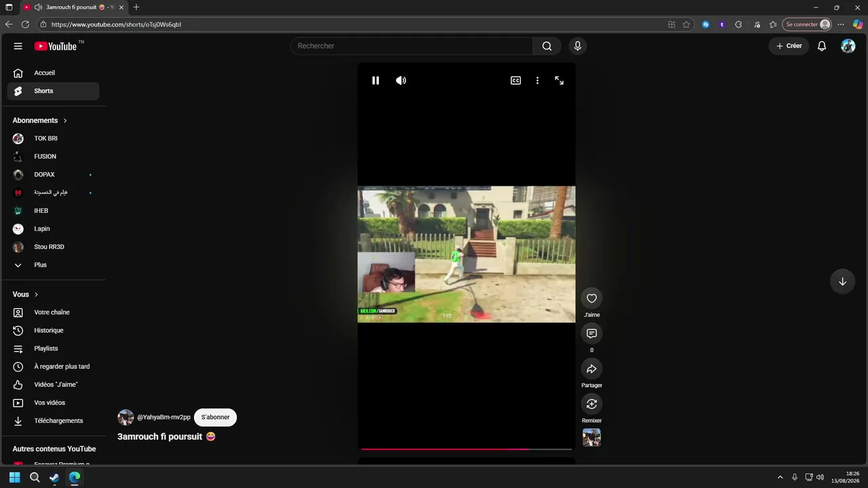Start voice search with the microphone
Viewport: 868px width, 488px height.
(x=578, y=46)
